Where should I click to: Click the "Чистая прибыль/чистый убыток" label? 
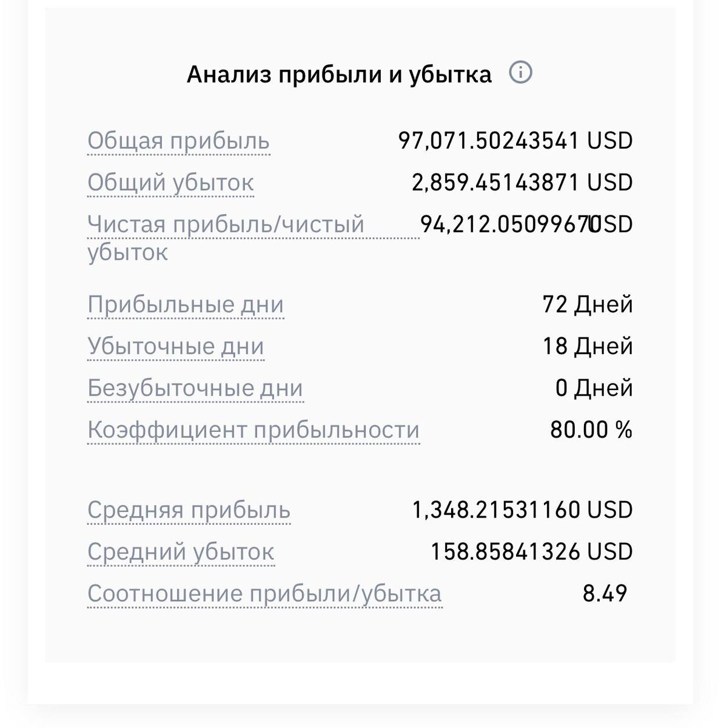pyautogui.click(x=226, y=225)
